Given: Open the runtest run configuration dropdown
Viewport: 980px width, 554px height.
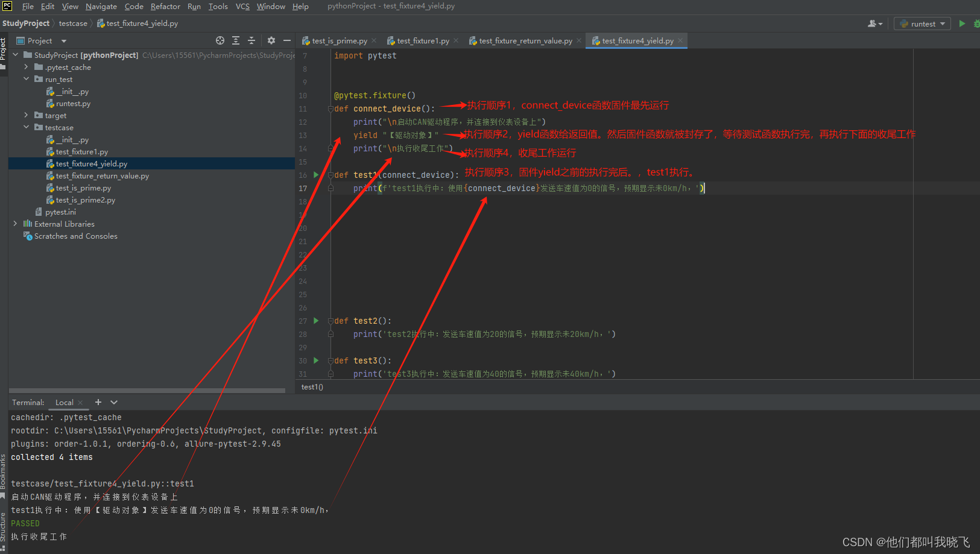Looking at the screenshot, I should (x=922, y=24).
